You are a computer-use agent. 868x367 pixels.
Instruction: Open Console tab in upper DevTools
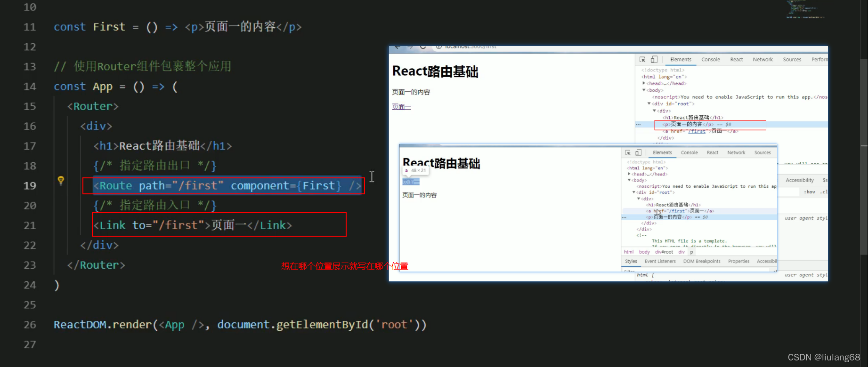click(x=711, y=60)
